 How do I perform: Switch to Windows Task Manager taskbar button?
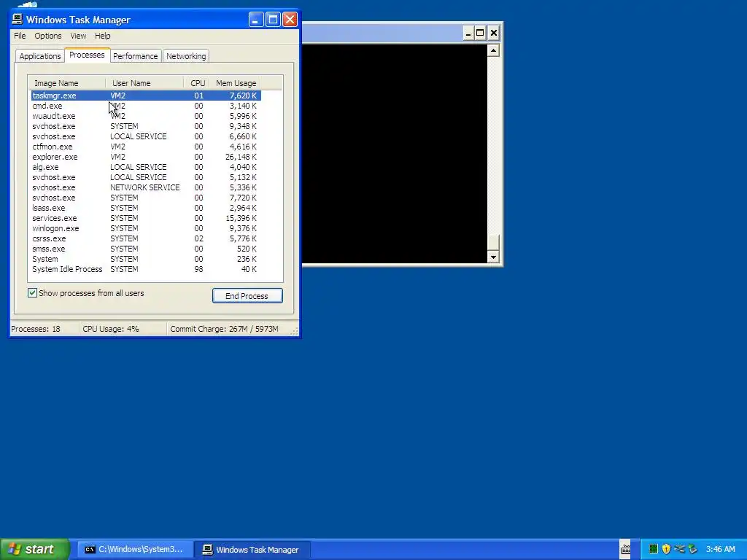pos(252,550)
